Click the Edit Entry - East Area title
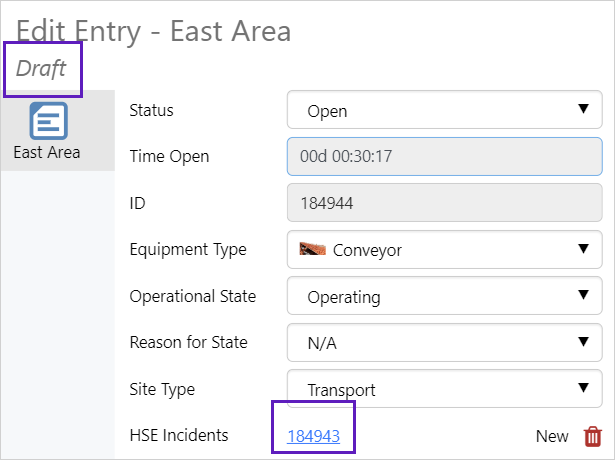The height and width of the screenshot is (460, 615). [x=153, y=30]
